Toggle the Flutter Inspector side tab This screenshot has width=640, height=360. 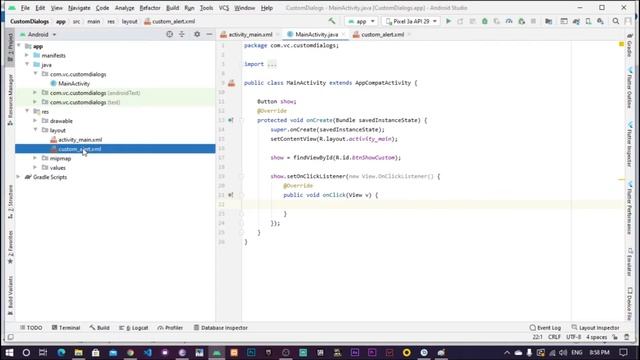(630, 144)
